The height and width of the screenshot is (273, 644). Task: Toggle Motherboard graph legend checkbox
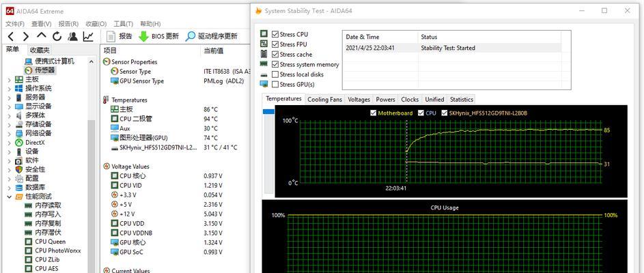click(373, 113)
